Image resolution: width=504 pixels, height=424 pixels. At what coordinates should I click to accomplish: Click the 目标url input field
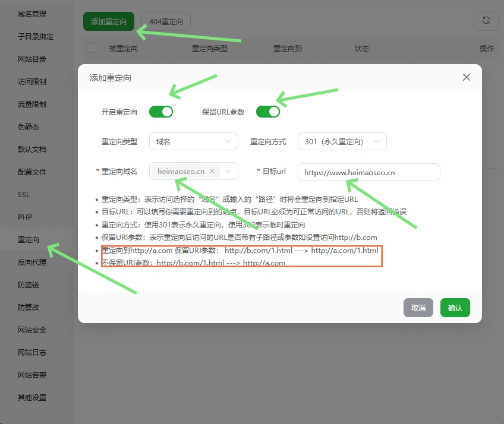tap(368, 172)
